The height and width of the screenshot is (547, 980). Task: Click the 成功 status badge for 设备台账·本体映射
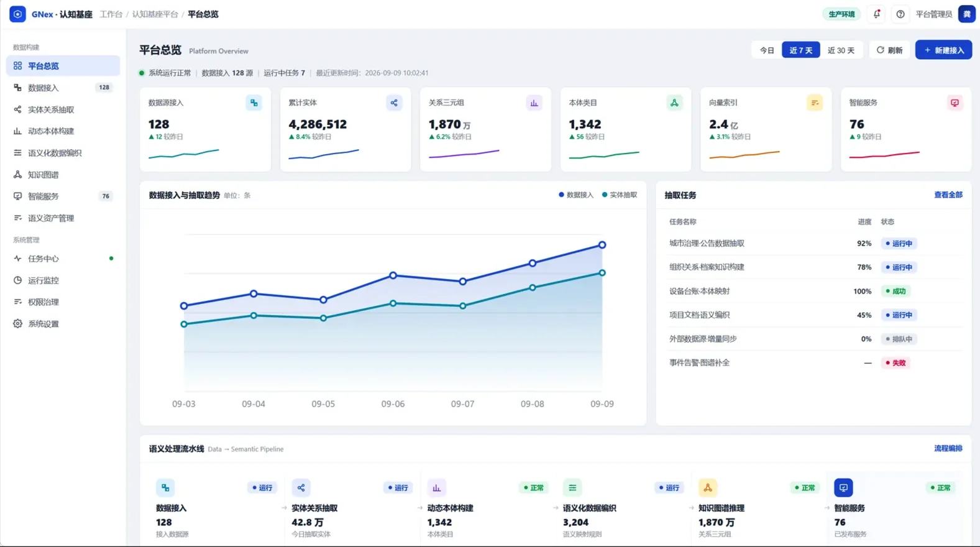pos(895,291)
